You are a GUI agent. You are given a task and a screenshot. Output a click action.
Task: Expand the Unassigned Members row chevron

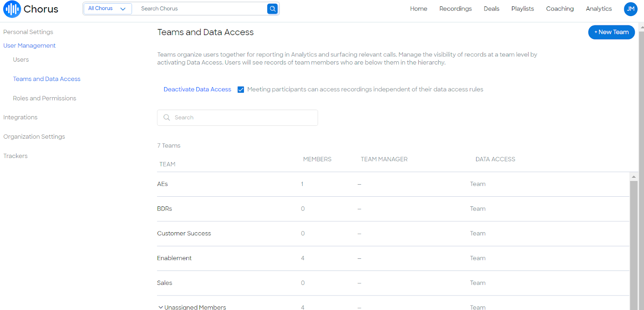(x=161, y=307)
